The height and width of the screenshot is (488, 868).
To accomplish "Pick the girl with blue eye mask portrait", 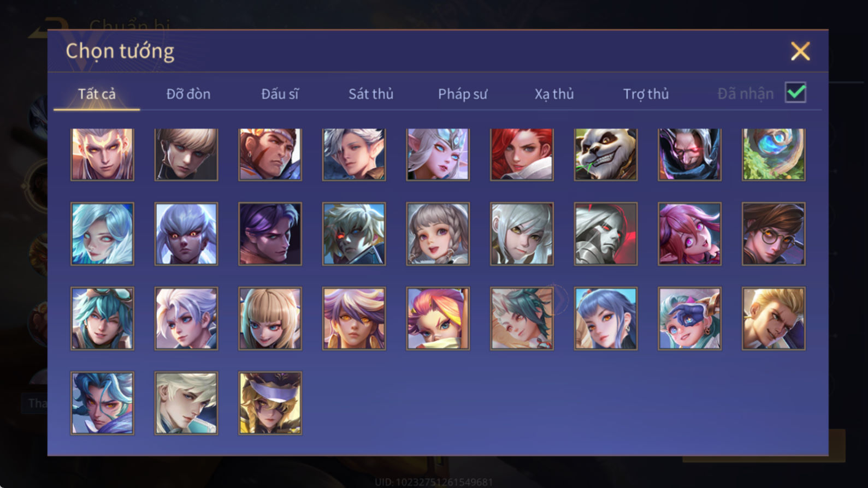I will pos(689,318).
